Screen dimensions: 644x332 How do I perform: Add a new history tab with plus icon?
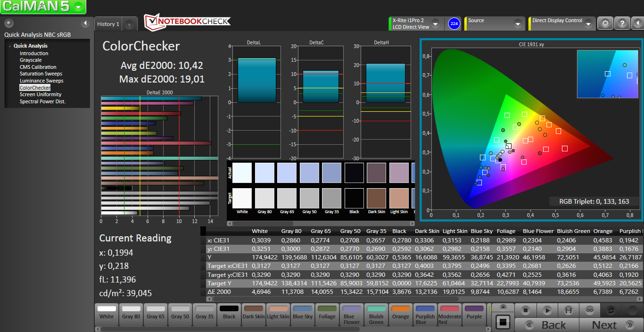point(129,24)
